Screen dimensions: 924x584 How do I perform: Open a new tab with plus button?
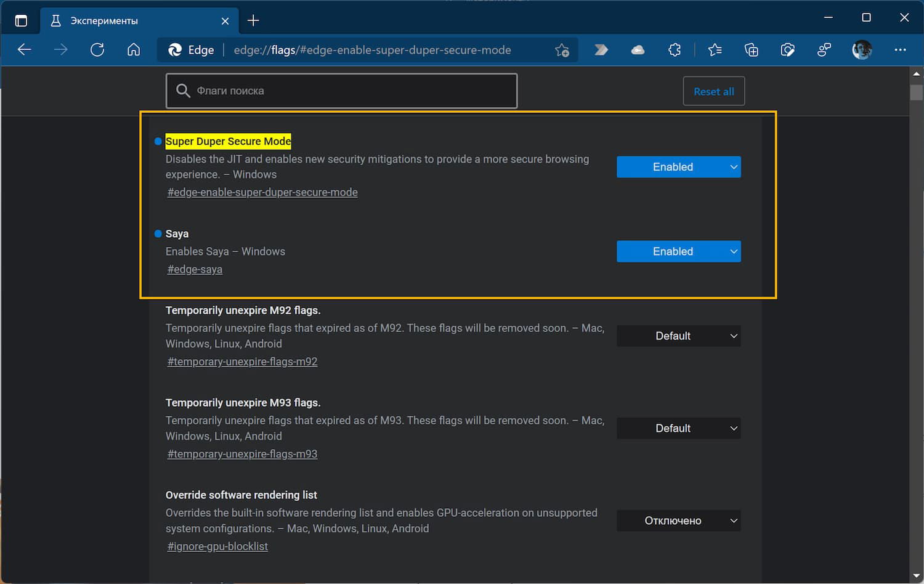tap(253, 21)
